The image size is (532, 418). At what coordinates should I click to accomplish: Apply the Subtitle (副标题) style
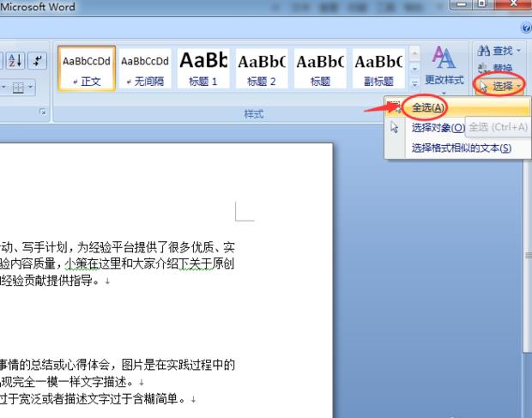[x=378, y=69]
